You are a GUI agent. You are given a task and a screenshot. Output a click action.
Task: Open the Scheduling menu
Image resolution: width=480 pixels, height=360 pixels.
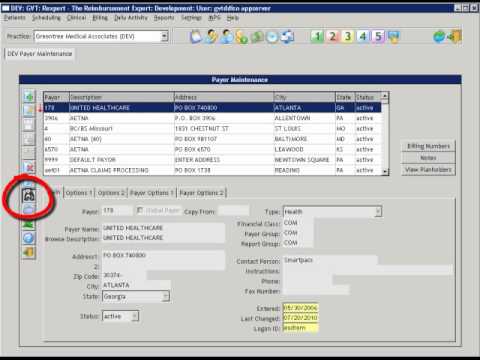46,18
